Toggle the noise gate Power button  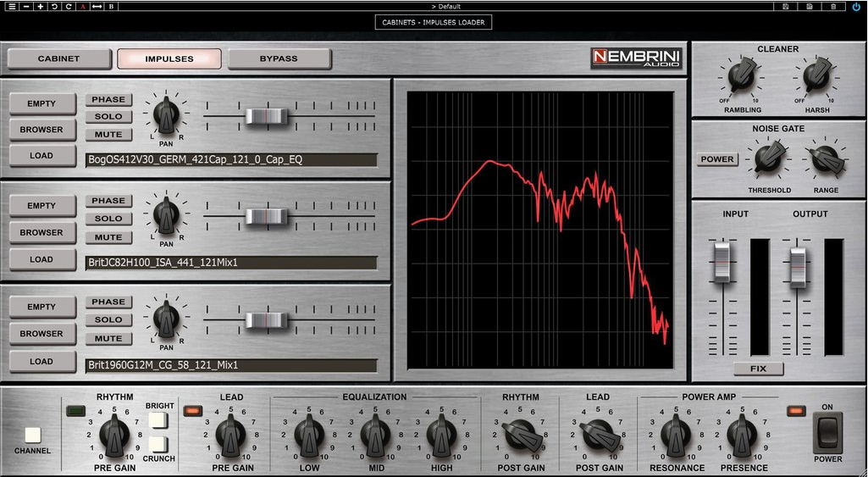coord(717,159)
